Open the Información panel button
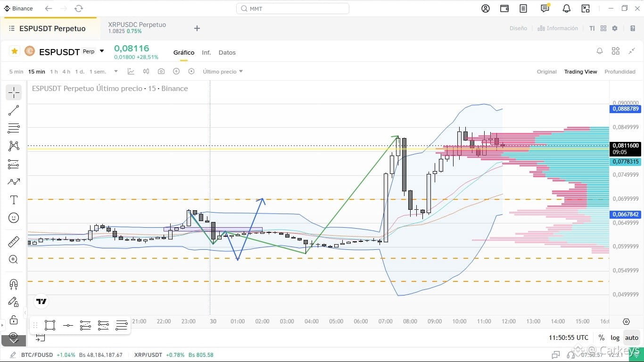The image size is (644, 362). pos(558,28)
